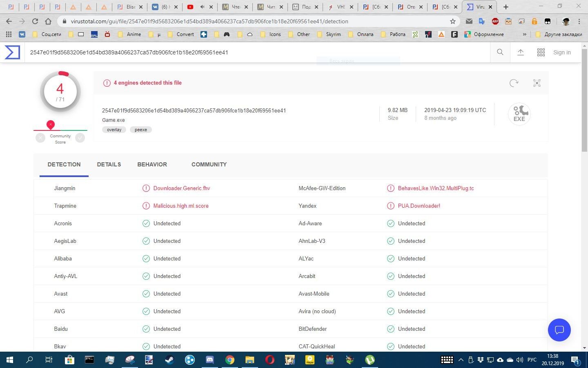Vote negative on Community Score
This screenshot has width=588, height=368.
pyautogui.click(x=40, y=138)
